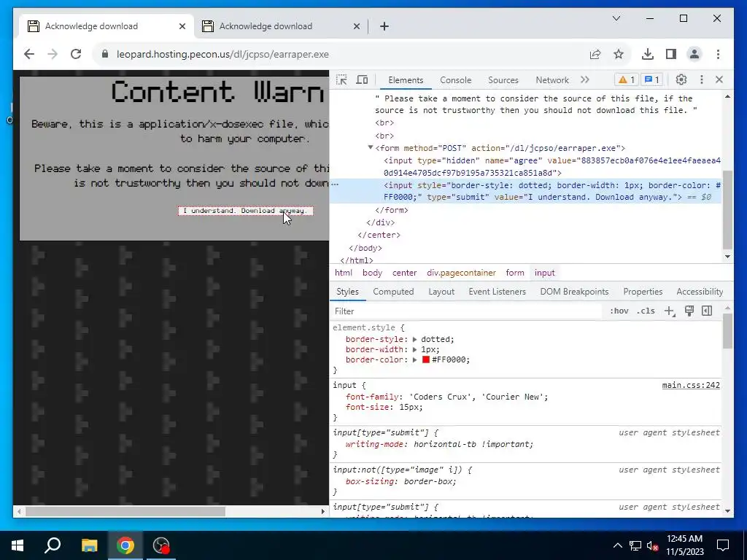Open a new browser tab
The width and height of the screenshot is (747, 560).
(x=384, y=26)
